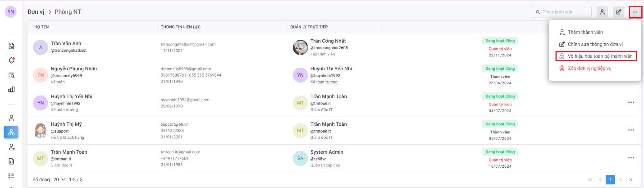
Task: Open the search list icon in sidebar
Action: tap(11, 75)
